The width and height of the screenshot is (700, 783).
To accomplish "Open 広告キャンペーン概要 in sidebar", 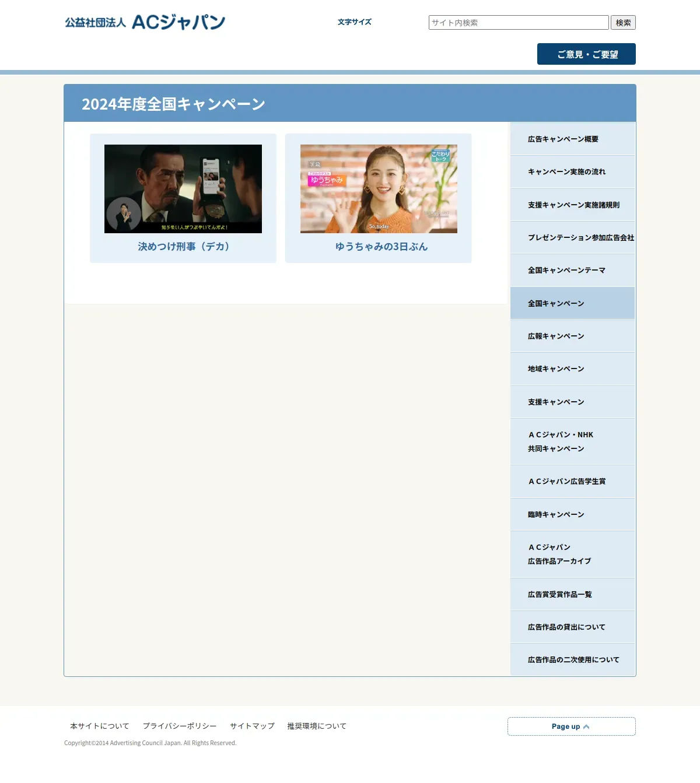I will [573, 139].
